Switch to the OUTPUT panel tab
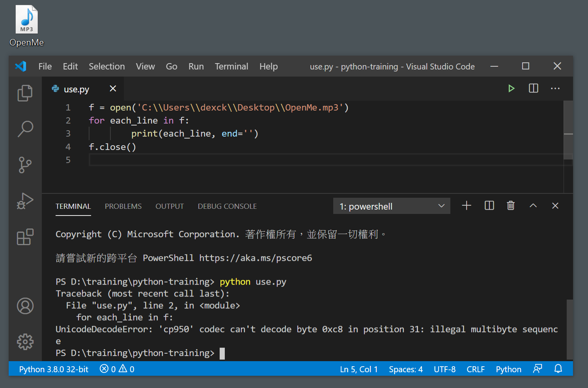588x388 pixels. 170,206
